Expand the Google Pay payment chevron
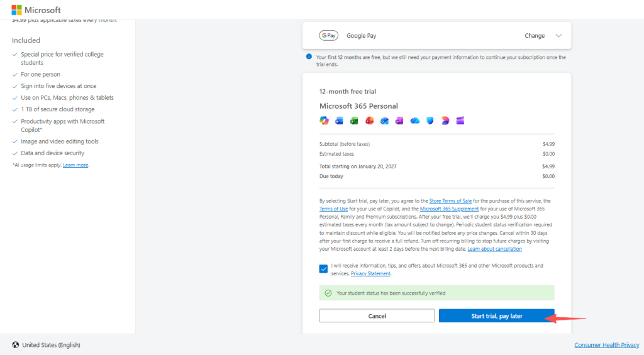 tap(558, 36)
